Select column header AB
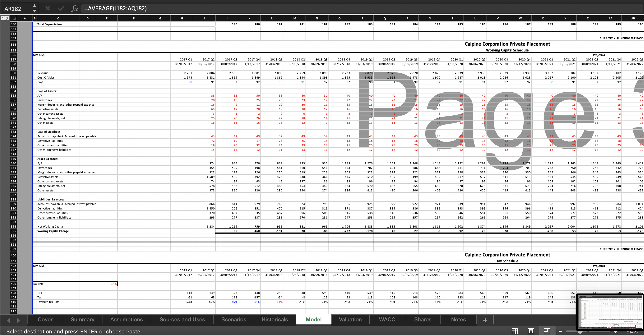Screen dimensions: 644x335 click(633, 19)
